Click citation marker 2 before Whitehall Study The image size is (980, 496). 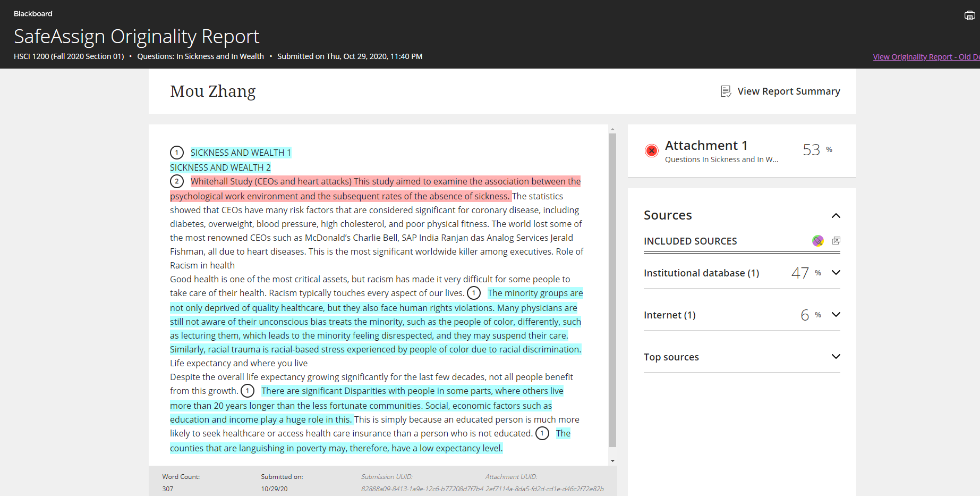[177, 181]
